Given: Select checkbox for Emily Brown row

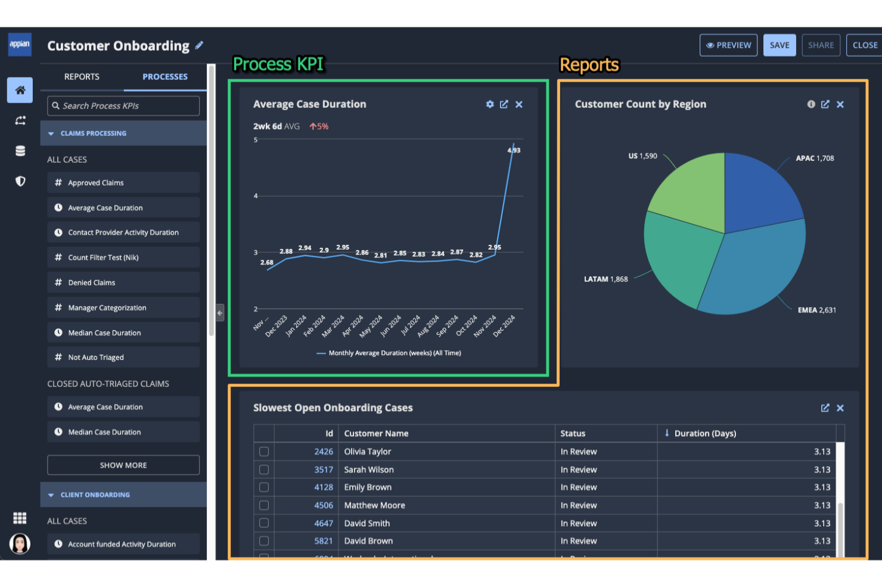Looking at the screenshot, I should [x=264, y=487].
